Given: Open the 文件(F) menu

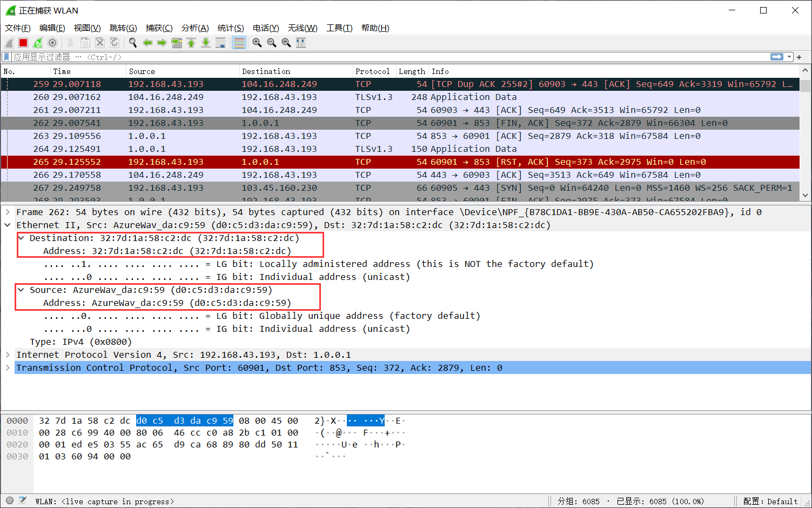Looking at the screenshot, I should [18, 28].
